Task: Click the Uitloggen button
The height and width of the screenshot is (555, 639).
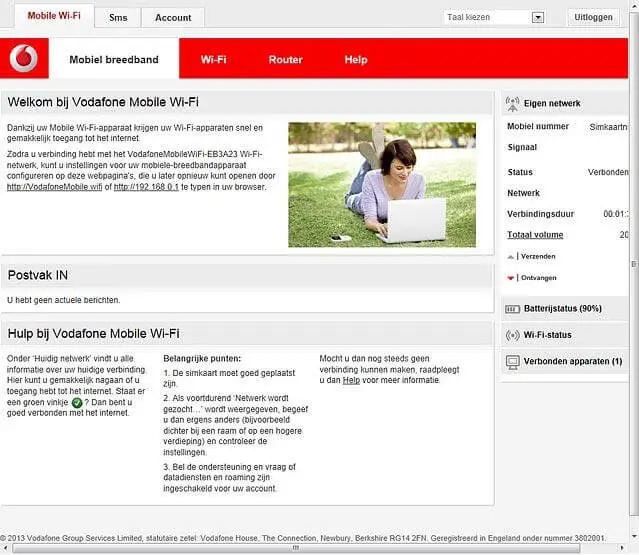Action: click(593, 18)
